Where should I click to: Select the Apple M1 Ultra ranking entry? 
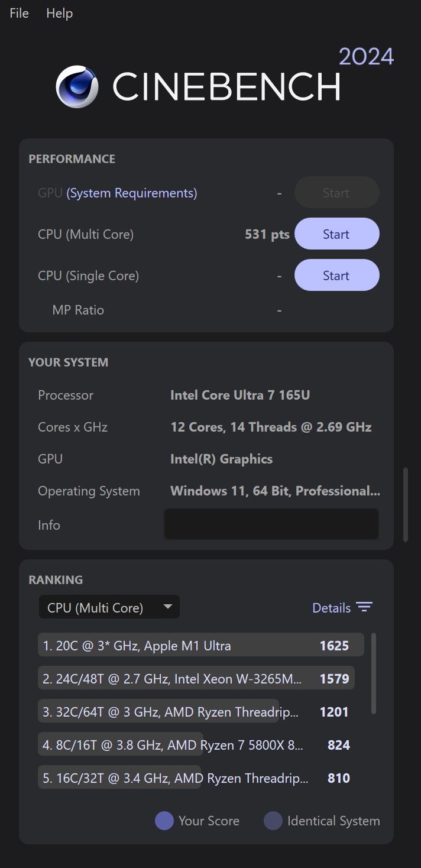click(201, 646)
